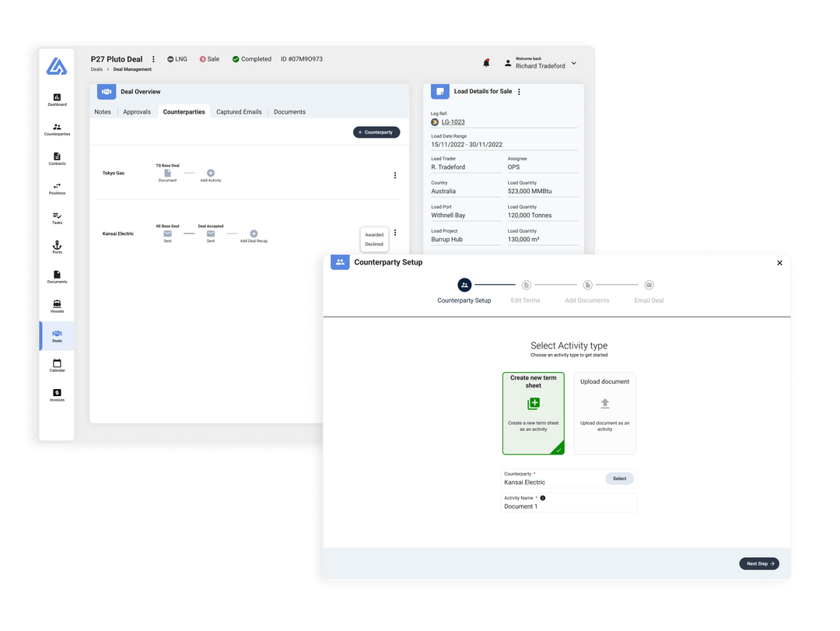The width and height of the screenshot is (840, 631).
Task: Select Create new term sheet option
Action: pyautogui.click(x=533, y=412)
